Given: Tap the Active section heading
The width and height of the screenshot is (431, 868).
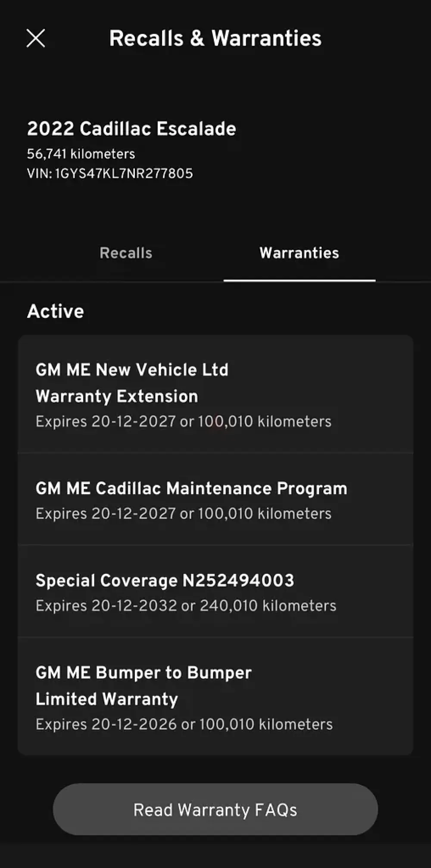Looking at the screenshot, I should pos(56,311).
